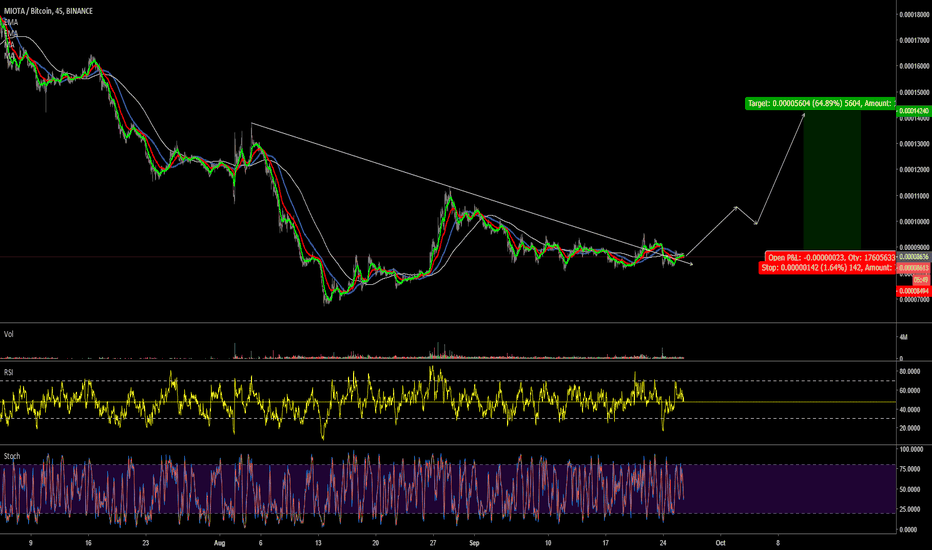Select the Stoch indicator label
Screen dimensions: 932x550
12,456
